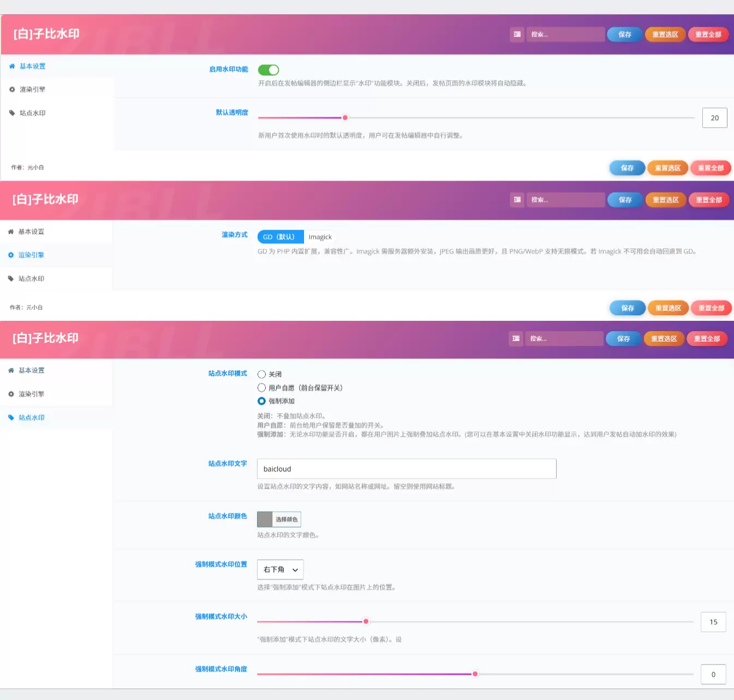
Task: Click header 重置全部 in the 渲染方式 panel
Action: tap(709, 200)
